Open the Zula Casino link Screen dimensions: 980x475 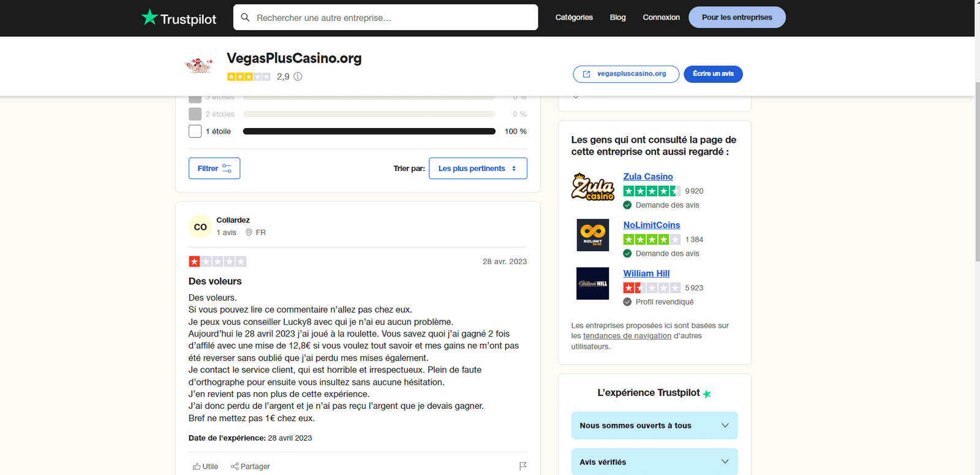click(x=648, y=177)
